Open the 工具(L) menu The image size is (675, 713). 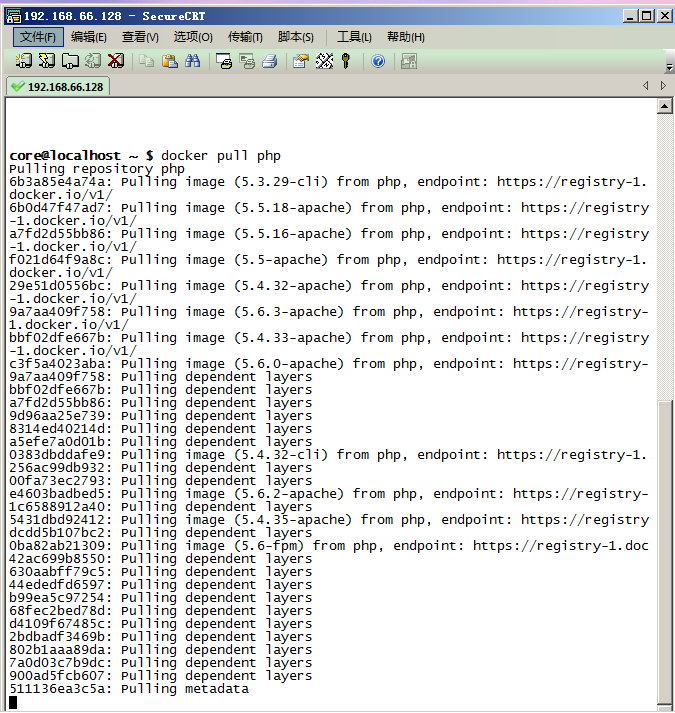[x=354, y=37]
